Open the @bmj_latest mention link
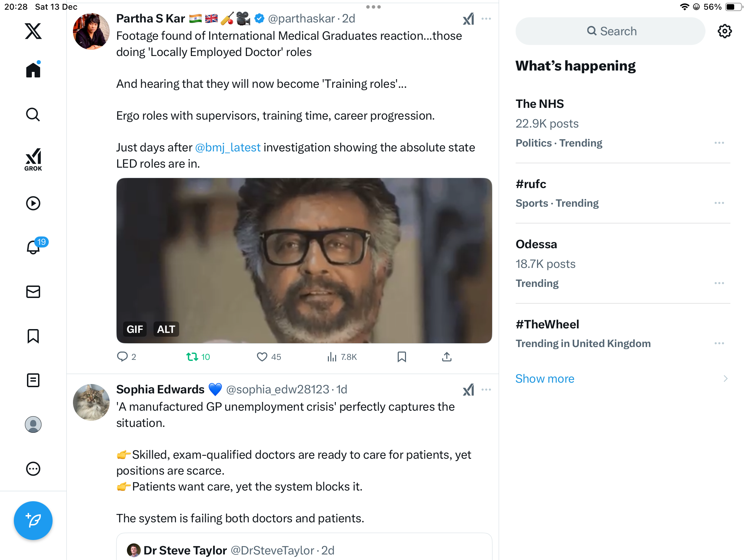The image size is (747, 560). pyautogui.click(x=228, y=147)
